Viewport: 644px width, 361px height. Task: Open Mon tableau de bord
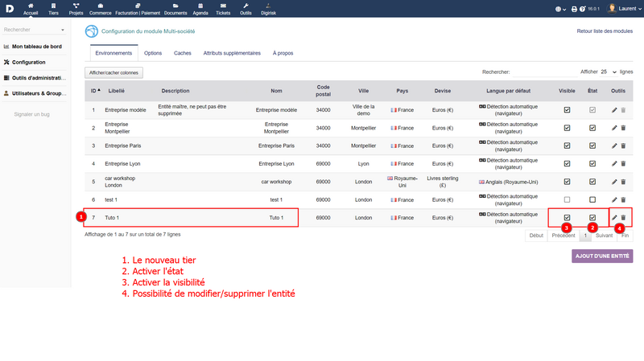(33, 47)
